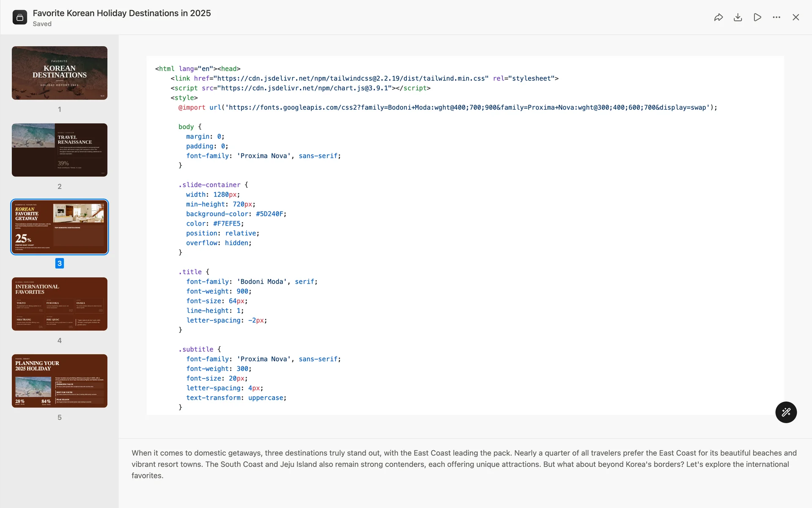Click the share arrow icon
Viewport: 812px width, 508px height.
pyautogui.click(x=718, y=17)
